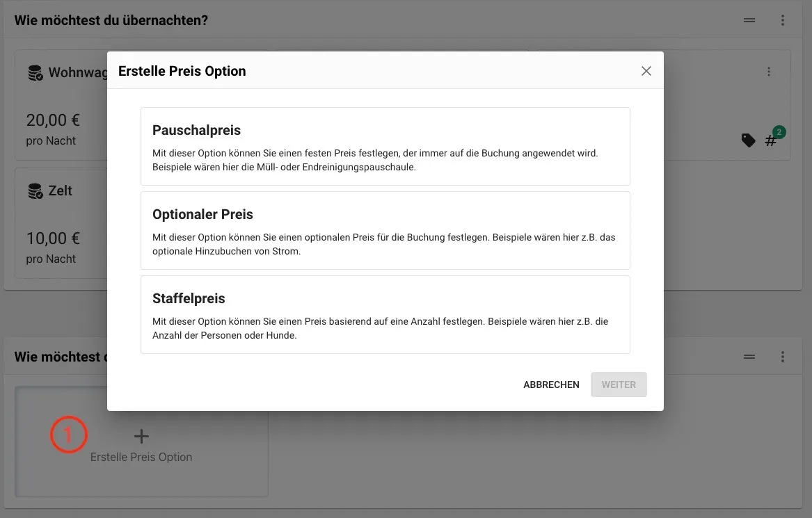
Task: Click the ABBRECHEN button
Action: [551, 385]
